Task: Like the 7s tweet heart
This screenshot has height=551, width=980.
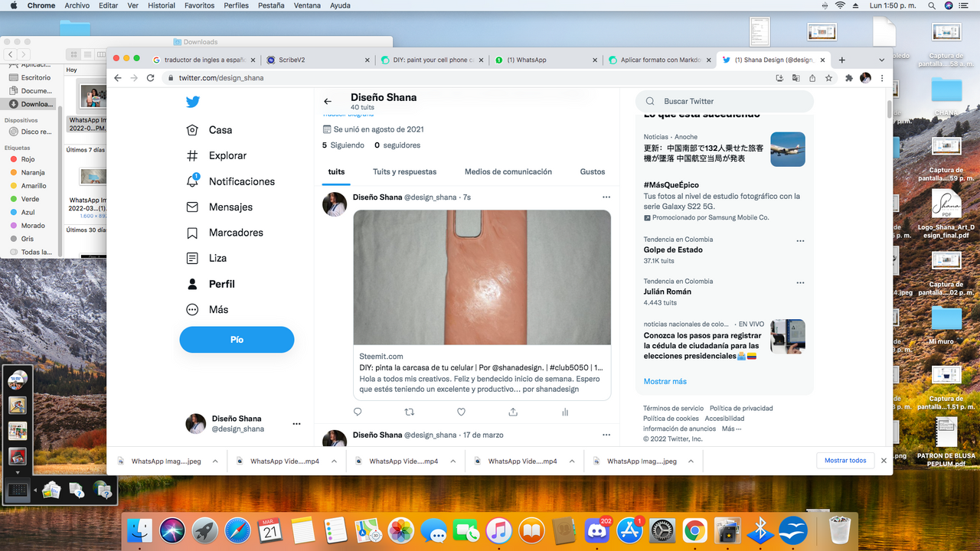Action: tap(461, 412)
